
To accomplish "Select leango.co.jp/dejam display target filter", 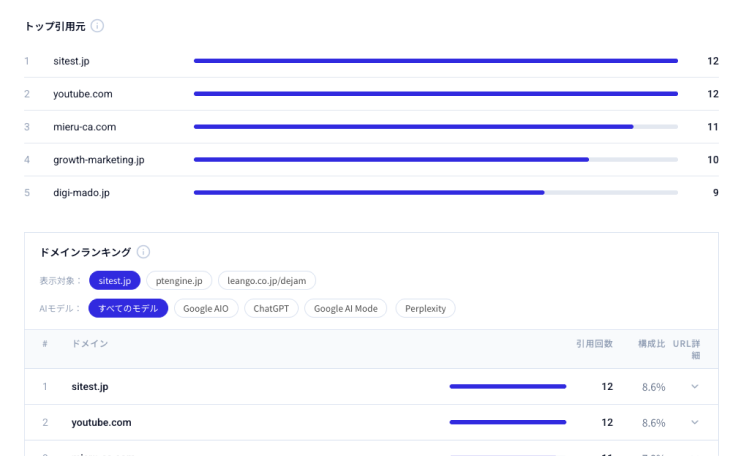I will point(267,280).
